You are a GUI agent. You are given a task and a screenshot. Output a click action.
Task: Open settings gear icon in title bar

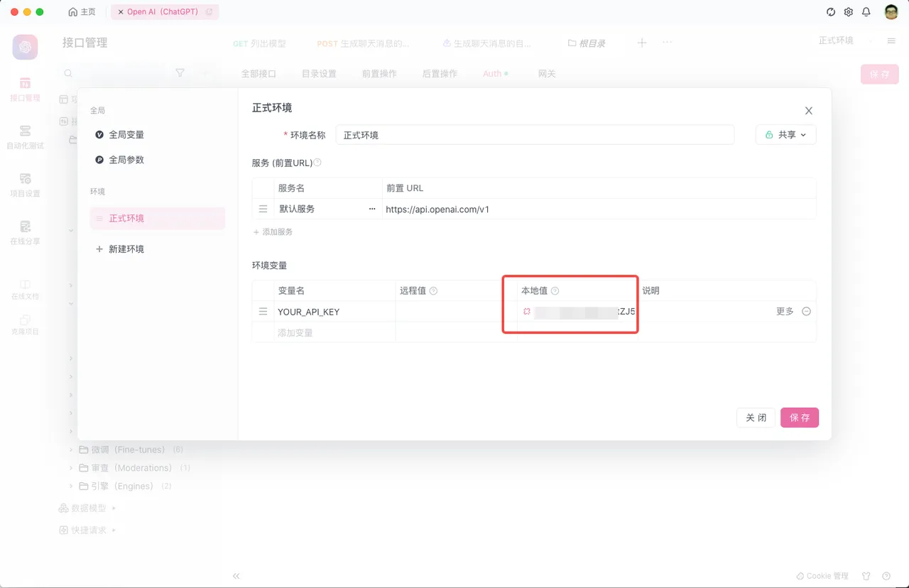[849, 12]
